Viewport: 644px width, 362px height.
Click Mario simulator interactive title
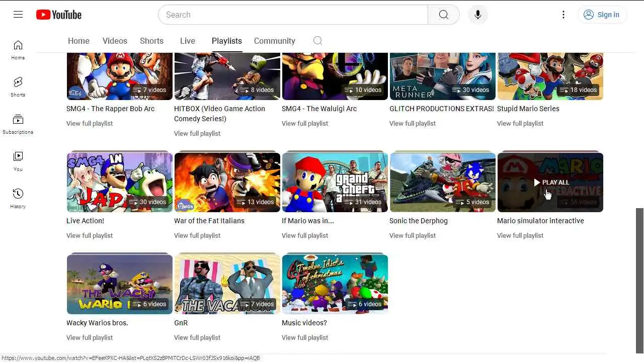point(540,221)
